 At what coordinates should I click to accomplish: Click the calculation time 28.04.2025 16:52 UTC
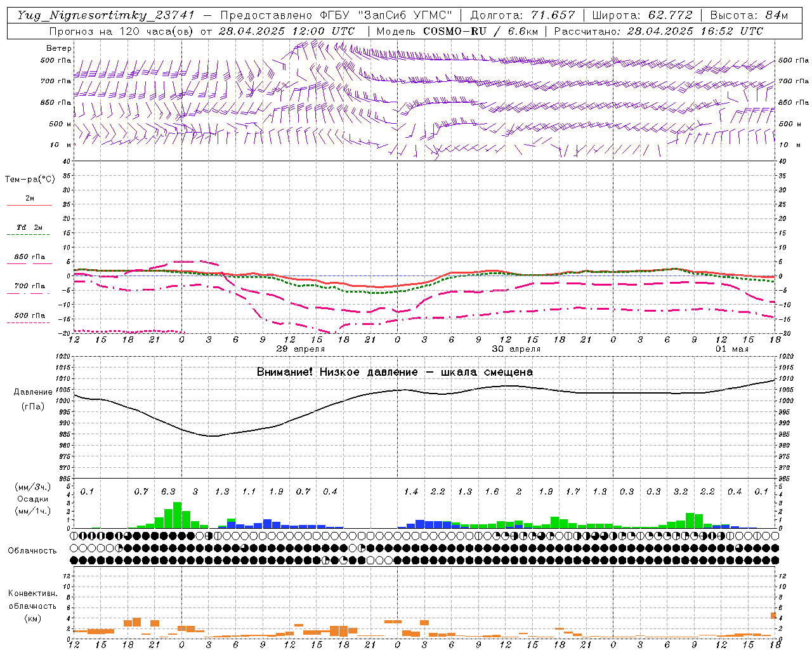(x=695, y=31)
